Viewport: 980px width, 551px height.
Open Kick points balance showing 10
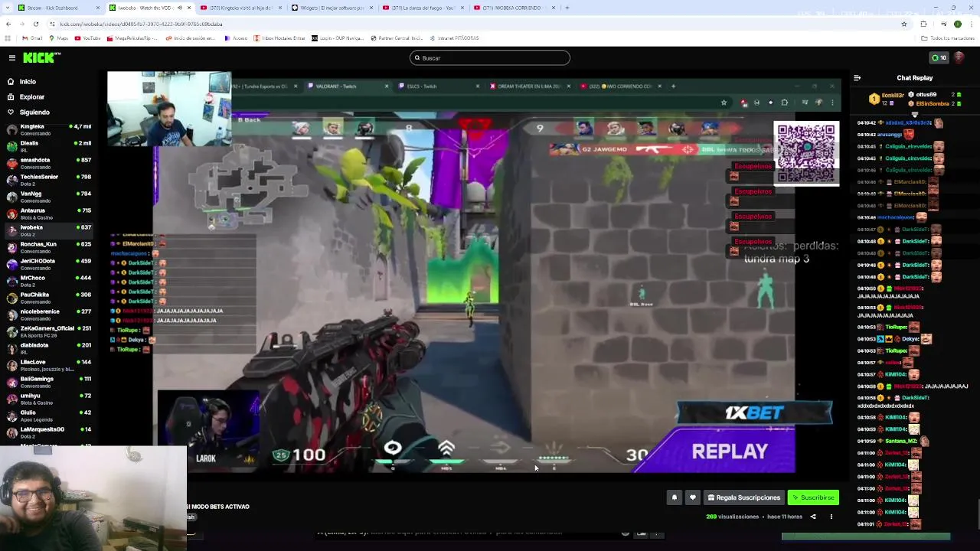click(x=939, y=57)
